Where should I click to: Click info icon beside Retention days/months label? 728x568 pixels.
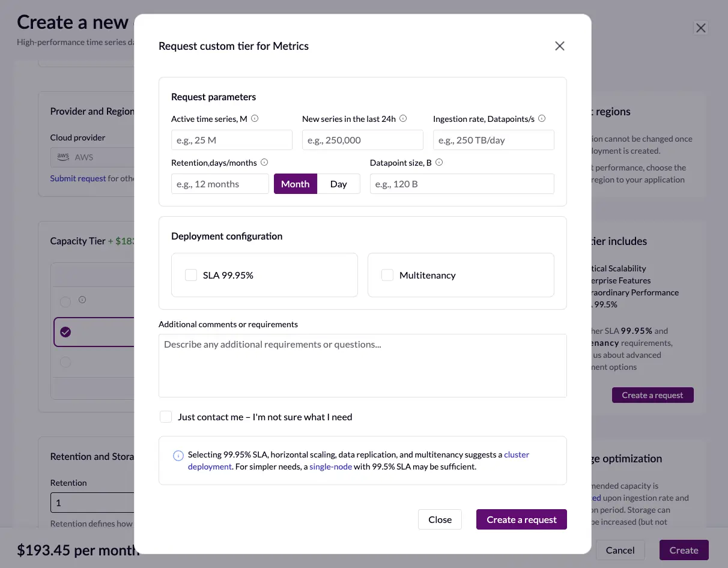pyautogui.click(x=264, y=163)
